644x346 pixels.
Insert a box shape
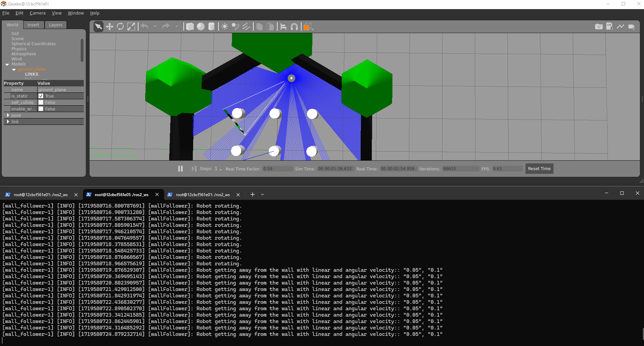(x=190, y=27)
